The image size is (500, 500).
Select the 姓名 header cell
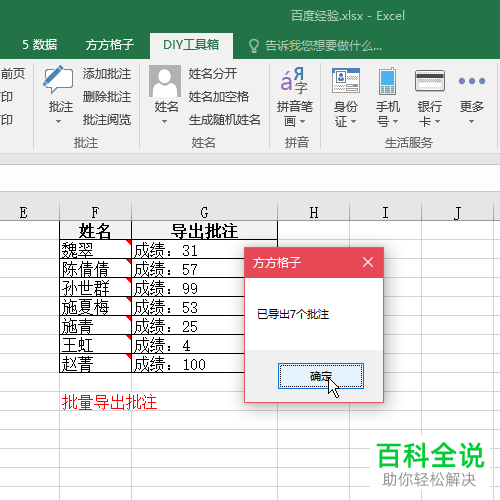96,230
